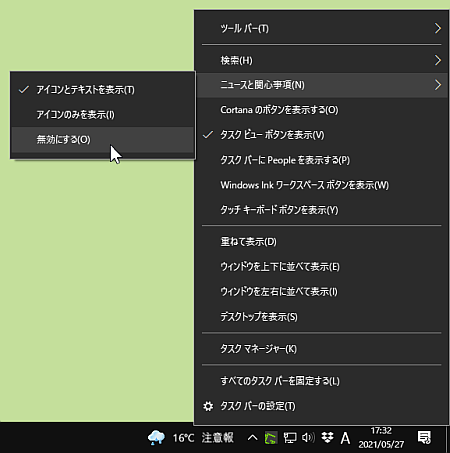Expand the 検索(H) submenu
450x453 pixels.
(322, 60)
